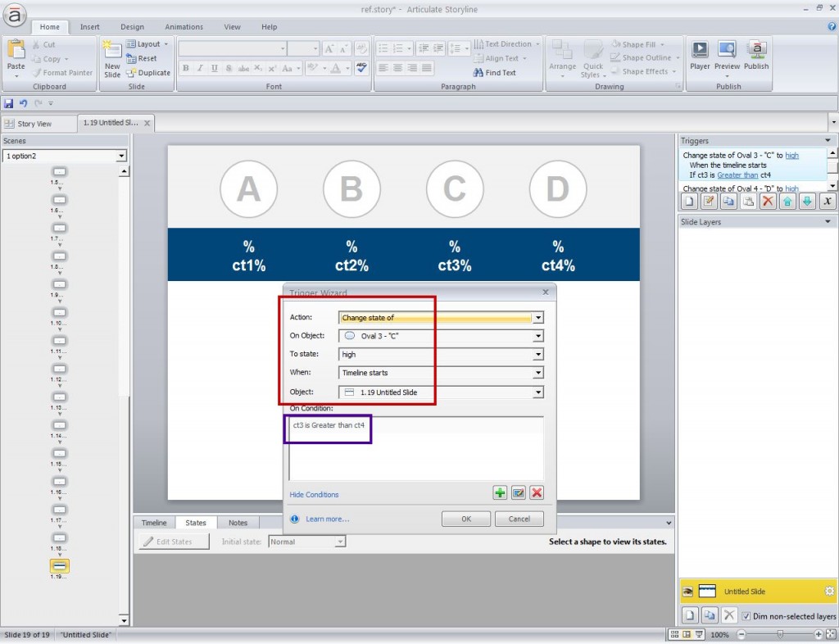Select slide 1.19 thumbnail in Scenes panel
839x644 pixels.
click(x=59, y=566)
